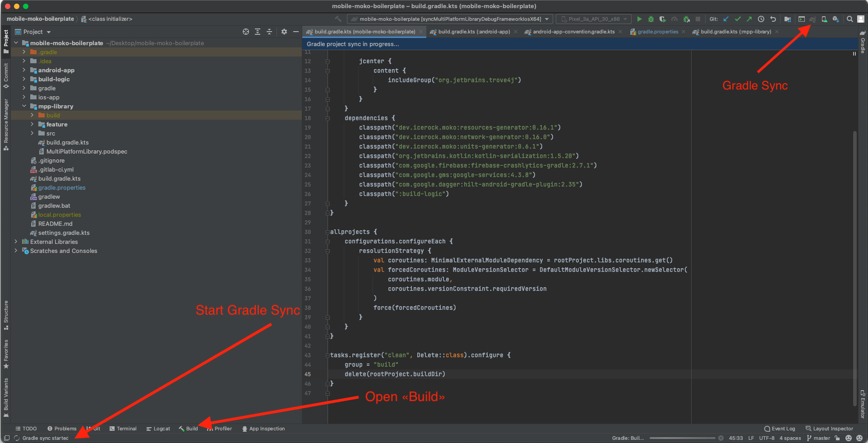Open the Logcat tool window tab

point(158,429)
